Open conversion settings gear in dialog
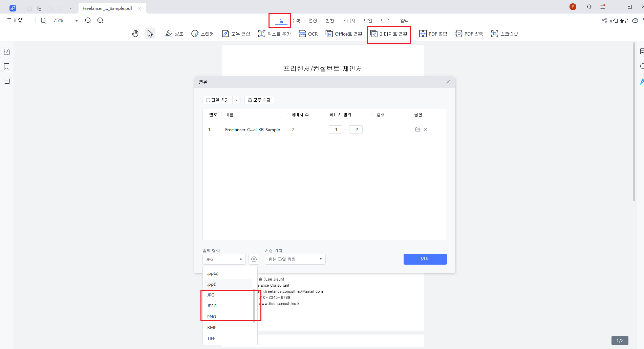This screenshot has width=644, height=349. click(x=254, y=259)
